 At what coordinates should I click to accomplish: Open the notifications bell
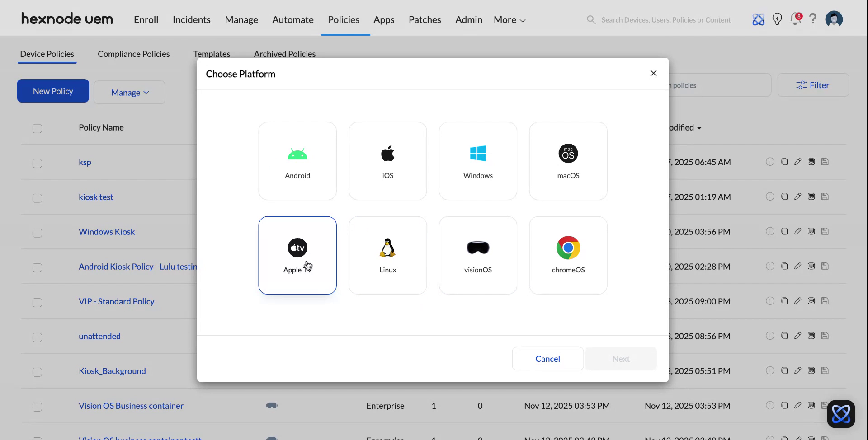point(795,19)
